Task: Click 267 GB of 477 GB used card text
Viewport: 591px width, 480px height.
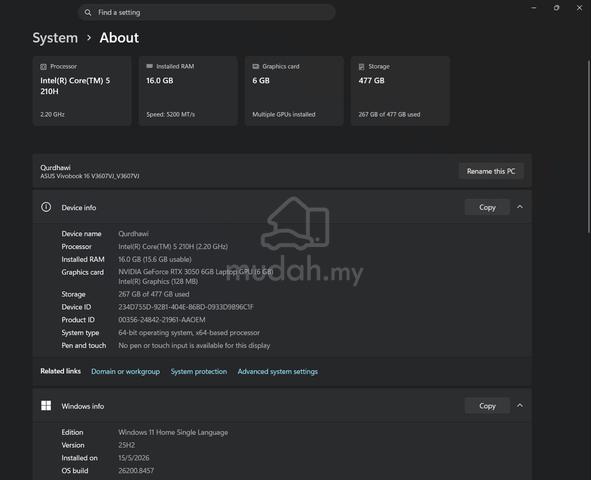Action: click(x=389, y=115)
